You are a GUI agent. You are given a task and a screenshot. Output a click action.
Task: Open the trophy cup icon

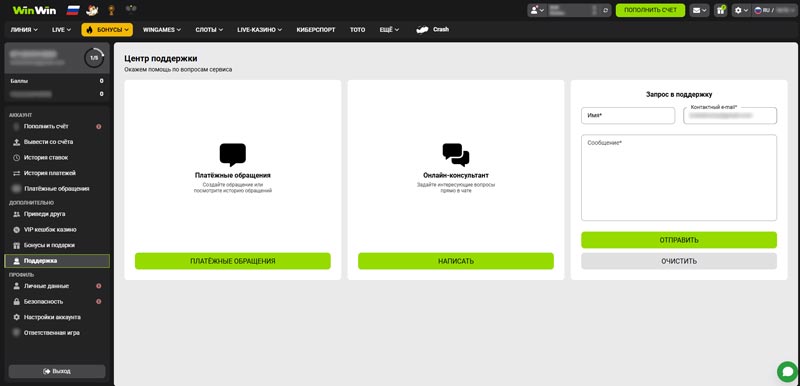[x=111, y=10]
